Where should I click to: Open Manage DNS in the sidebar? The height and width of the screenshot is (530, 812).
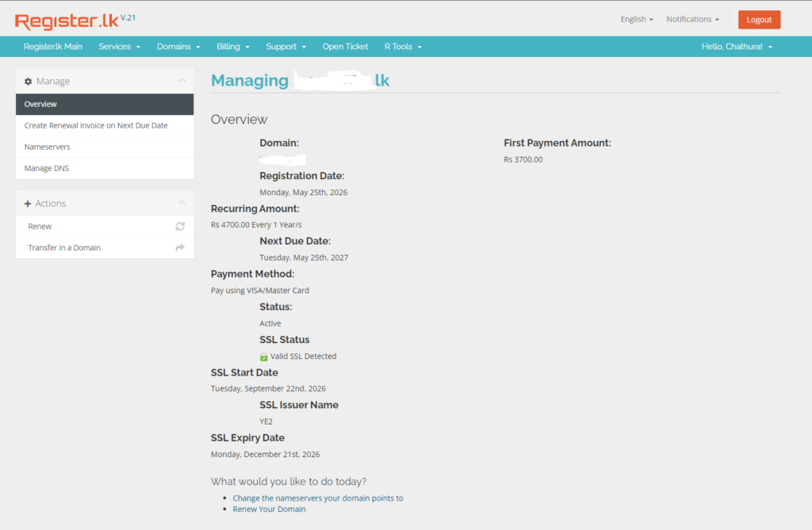pyautogui.click(x=105, y=168)
